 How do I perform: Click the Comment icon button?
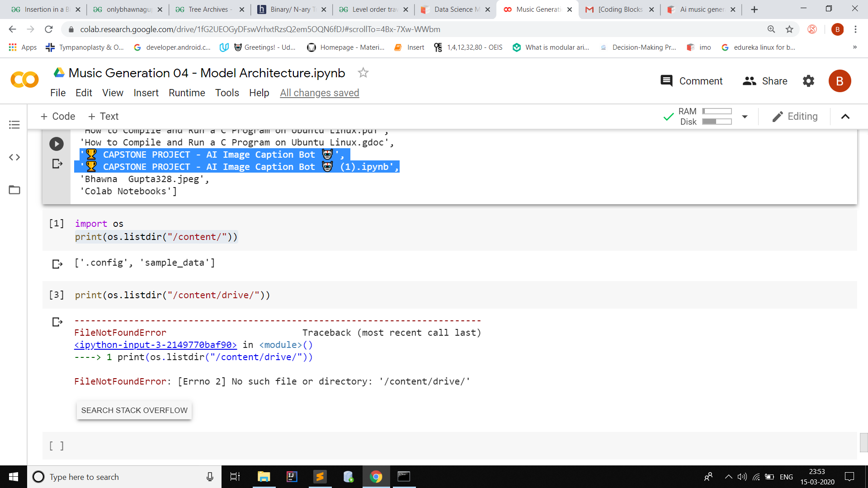[666, 81]
